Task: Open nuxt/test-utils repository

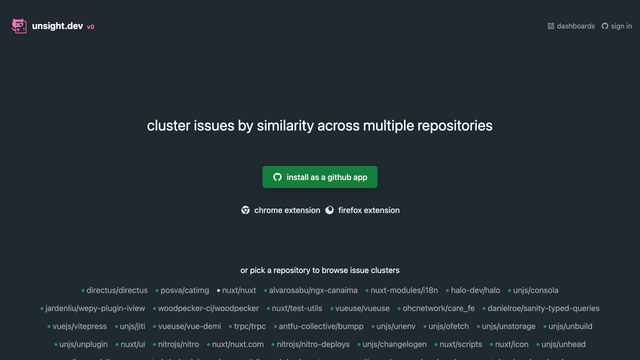Action: [x=297, y=308]
